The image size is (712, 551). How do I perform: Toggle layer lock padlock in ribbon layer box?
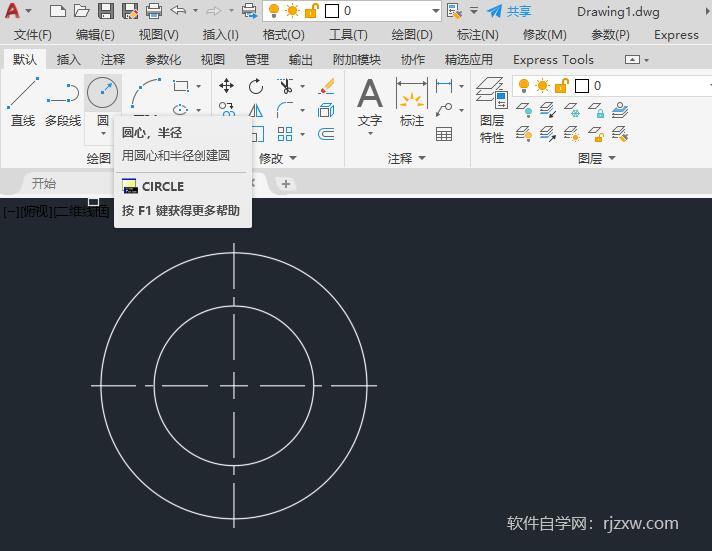point(562,85)
